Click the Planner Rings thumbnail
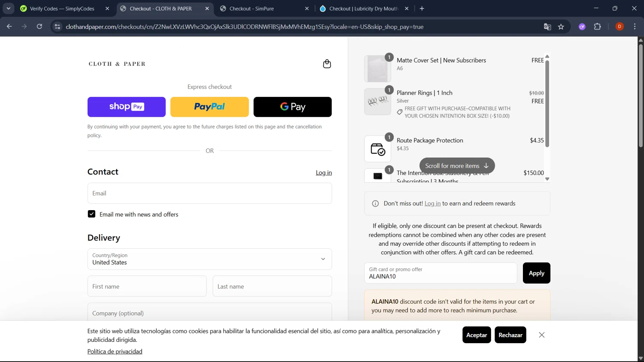Screen dimensions: 644x362 pyautogui.click(x=378, y=102)
